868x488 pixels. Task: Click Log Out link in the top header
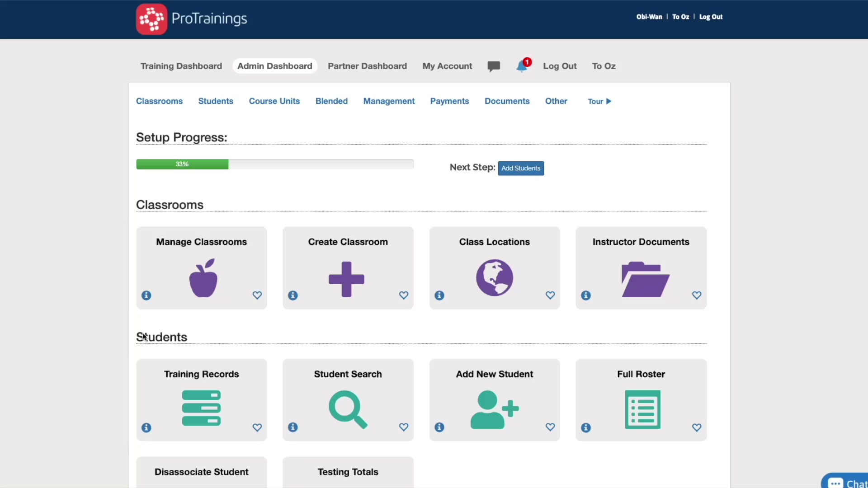coord(711,17)
